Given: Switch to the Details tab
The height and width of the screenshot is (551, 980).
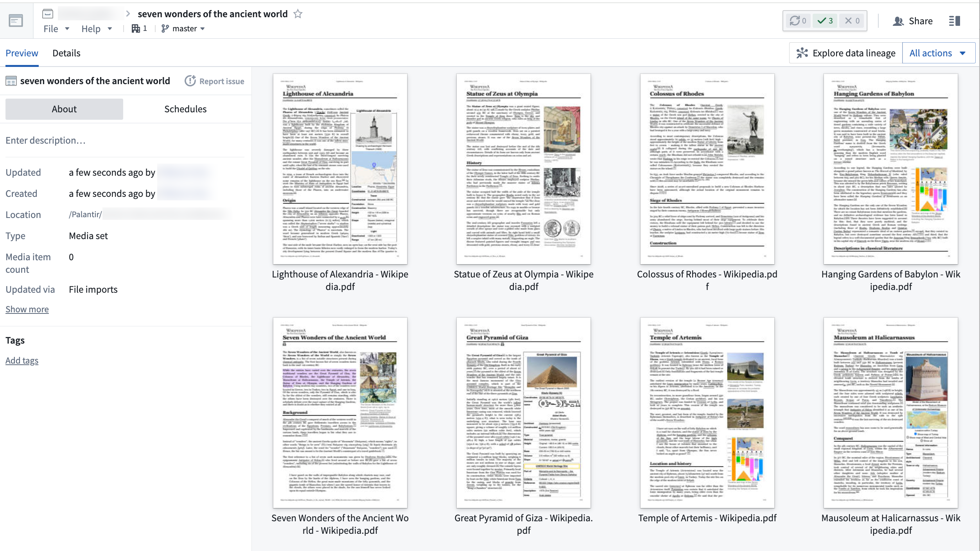Looking at the screenshot, I should tap(66, 53).
